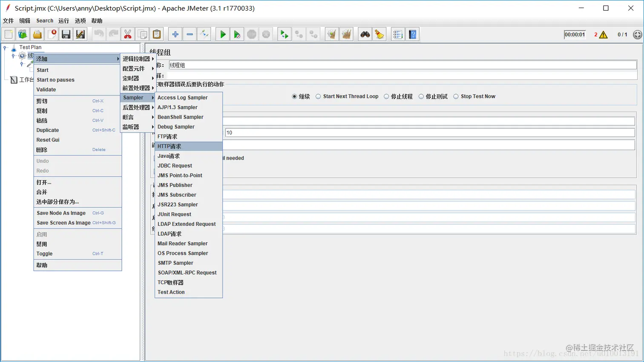
Task: Click Start no pauses context entry
Action: [78, 80]
